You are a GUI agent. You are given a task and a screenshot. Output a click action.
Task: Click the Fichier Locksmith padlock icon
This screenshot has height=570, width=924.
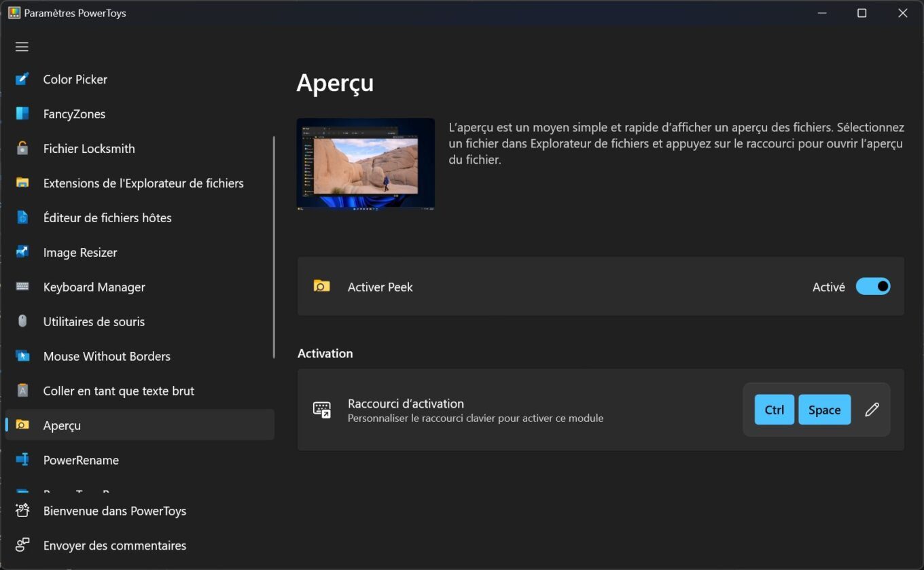click(x=22, y=149)
